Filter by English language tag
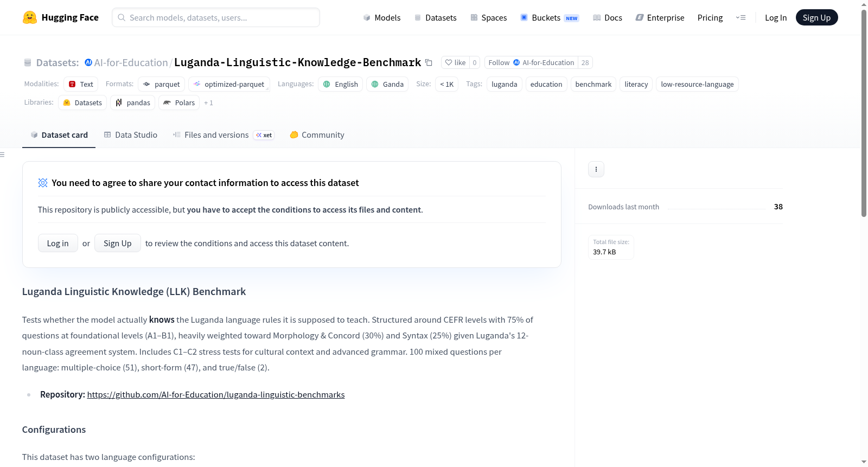The width and height of the screenshot is (868, 467). pyautogui.click(x=341, y=84)
